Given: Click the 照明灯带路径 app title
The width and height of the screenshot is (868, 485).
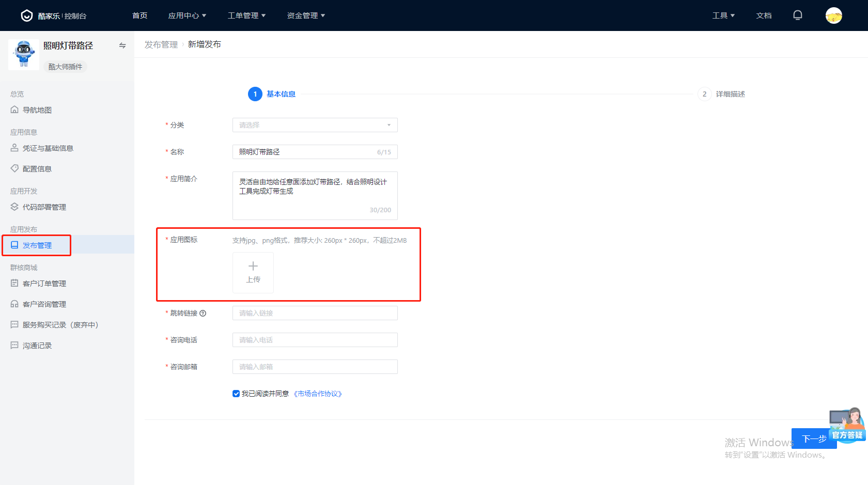Looking at the screenshot, I should point(68,45).
